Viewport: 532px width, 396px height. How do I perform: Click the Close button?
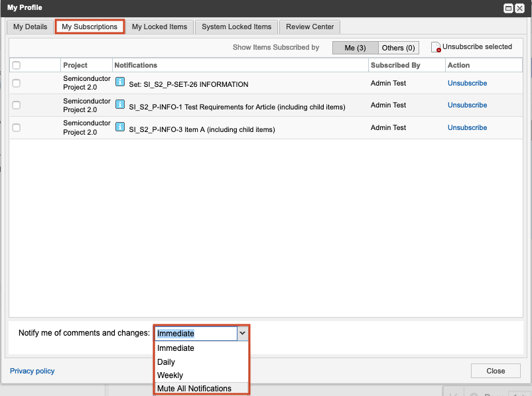click(x=496, y=371)
